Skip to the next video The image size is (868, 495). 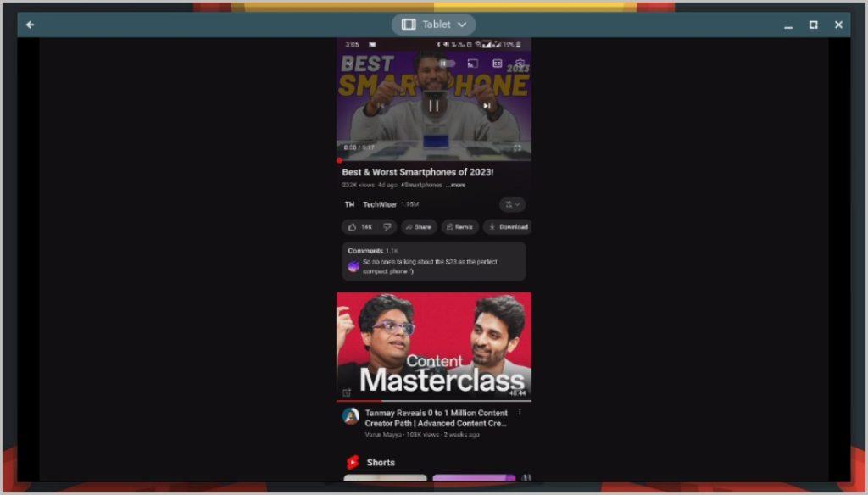[487, 106]
